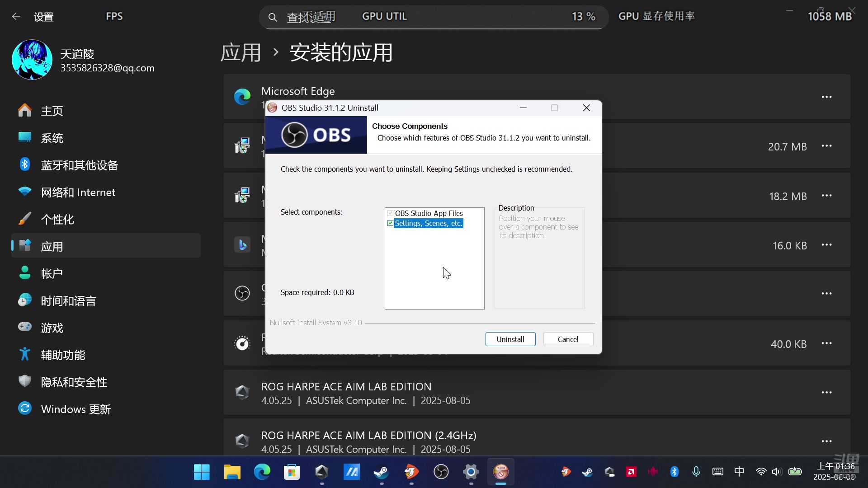This screenshot has width=868, height=488.
Task: Open more options for ROG HARPE (2.4GHz) entry
Action: 826,441
